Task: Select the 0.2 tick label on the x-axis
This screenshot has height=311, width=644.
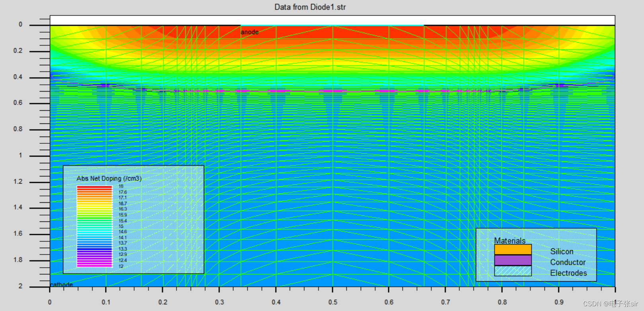Action: (x=163, y=302)
